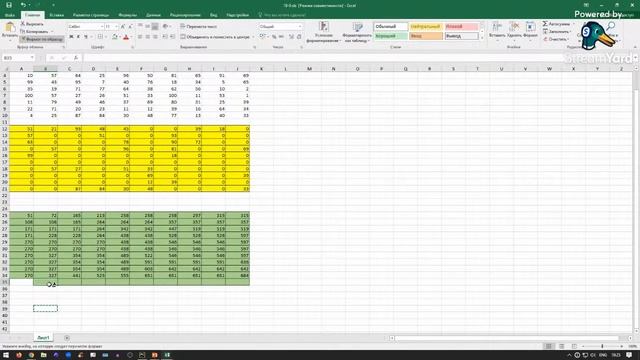Click the Copy button in Clipboard group

pos(34,31)
